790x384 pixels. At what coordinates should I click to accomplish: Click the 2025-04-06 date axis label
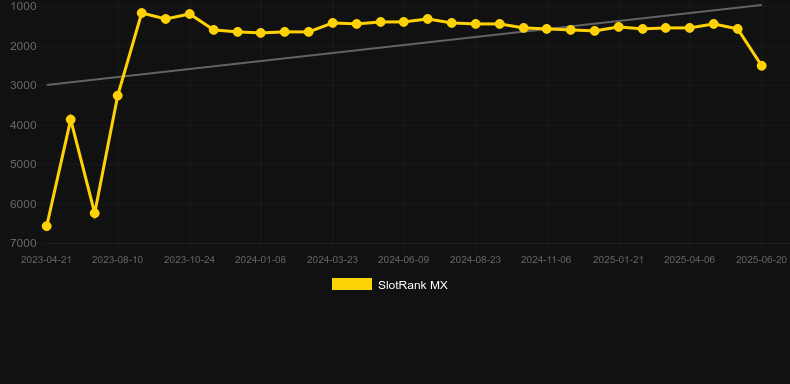689,260
